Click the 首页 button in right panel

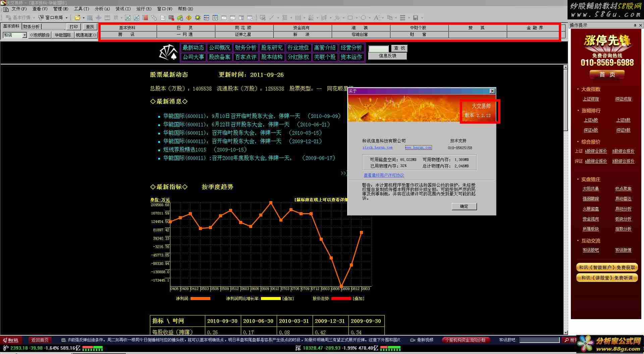[607, 74]
